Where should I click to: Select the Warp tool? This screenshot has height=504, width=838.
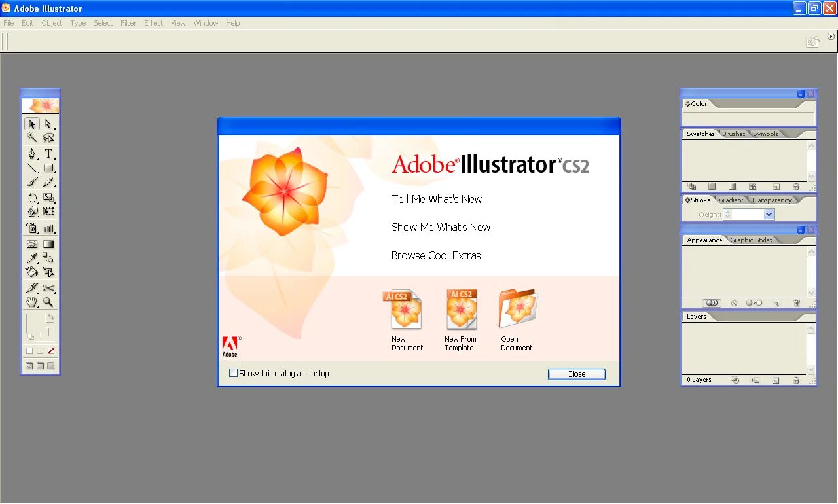point(31,211)
